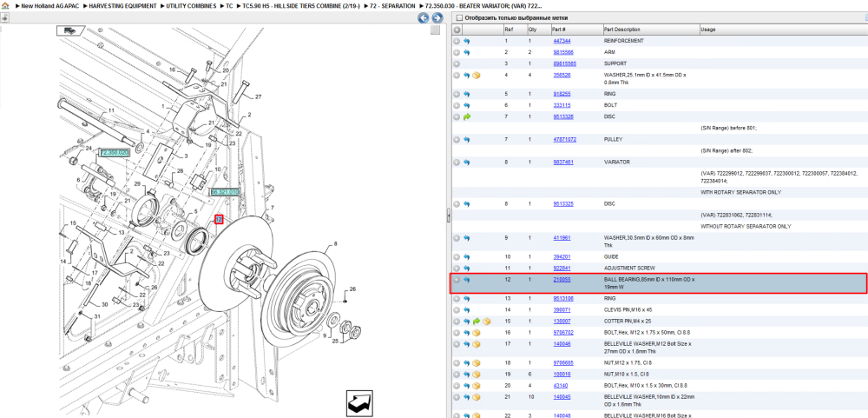Click the package box icon on ref 16 BOLT row
The height and width of the screenshot is (418, 868).
(476, 333)
